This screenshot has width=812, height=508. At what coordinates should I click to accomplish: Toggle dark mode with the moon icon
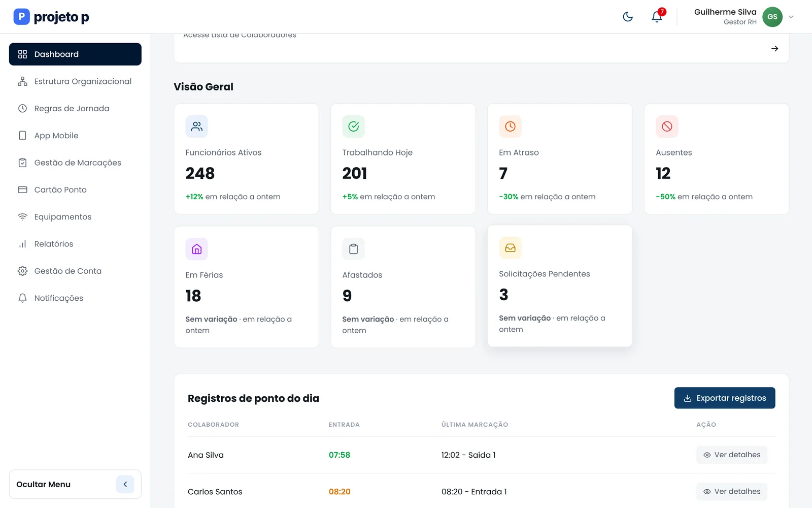(628, 17)
